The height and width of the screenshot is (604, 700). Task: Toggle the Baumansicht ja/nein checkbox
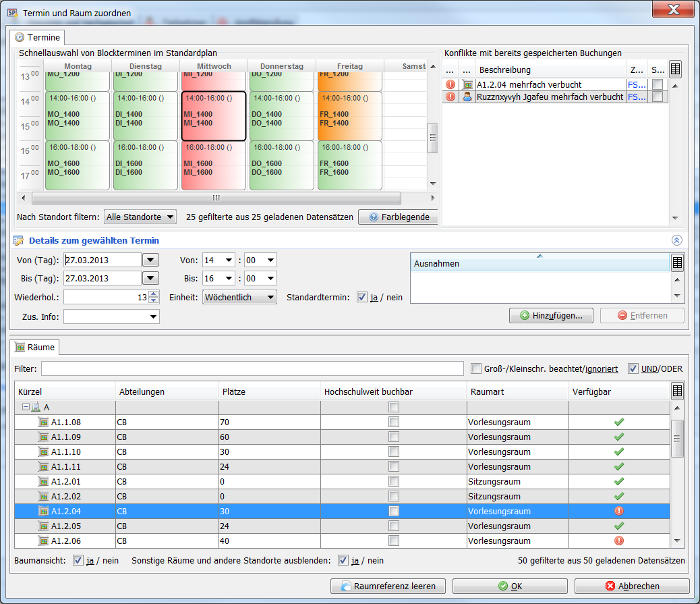pos(78,560)
